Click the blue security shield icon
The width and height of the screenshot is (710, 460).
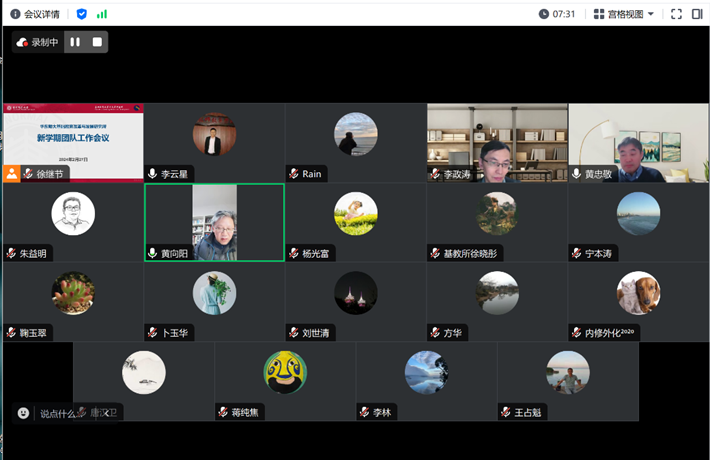click(x=82, y=14)
